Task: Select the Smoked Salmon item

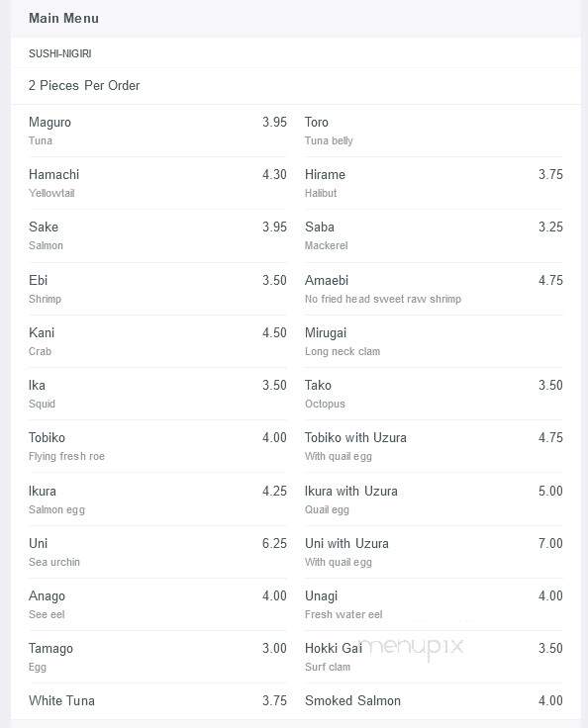Action: point(434,700)
